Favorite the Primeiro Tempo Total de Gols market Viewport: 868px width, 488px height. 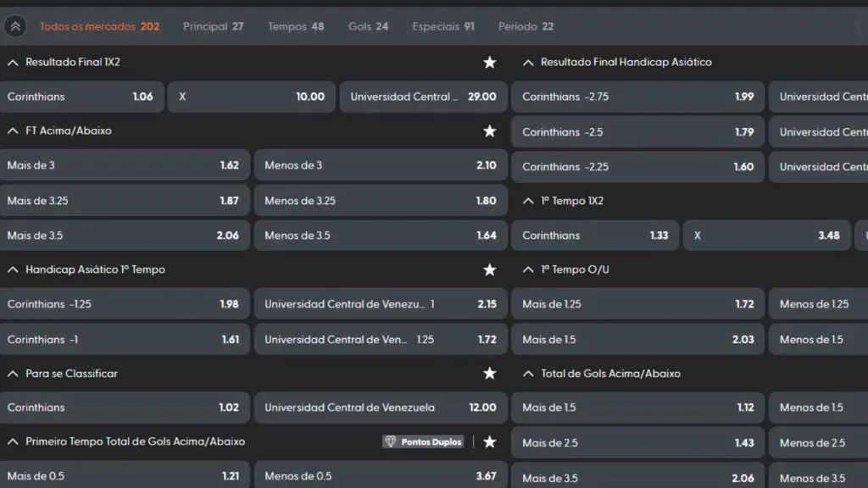click(489, 441)
